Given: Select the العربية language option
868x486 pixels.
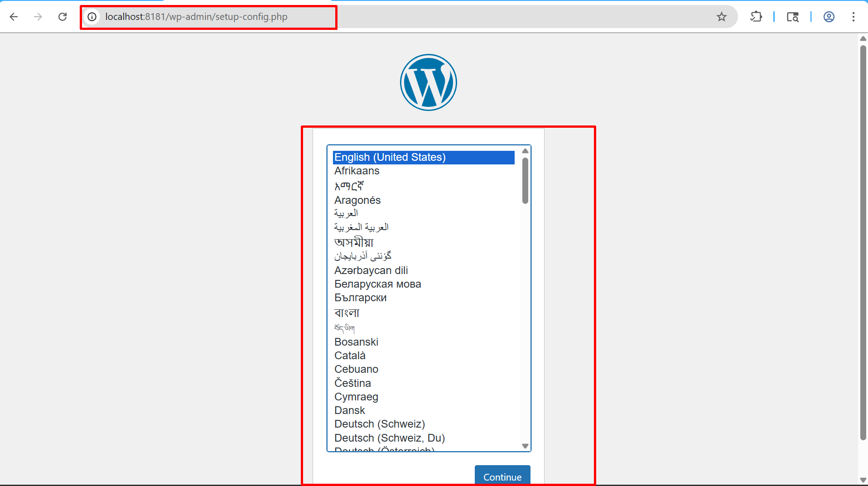Looking at the screenshot, I should (x=424, y=213).
